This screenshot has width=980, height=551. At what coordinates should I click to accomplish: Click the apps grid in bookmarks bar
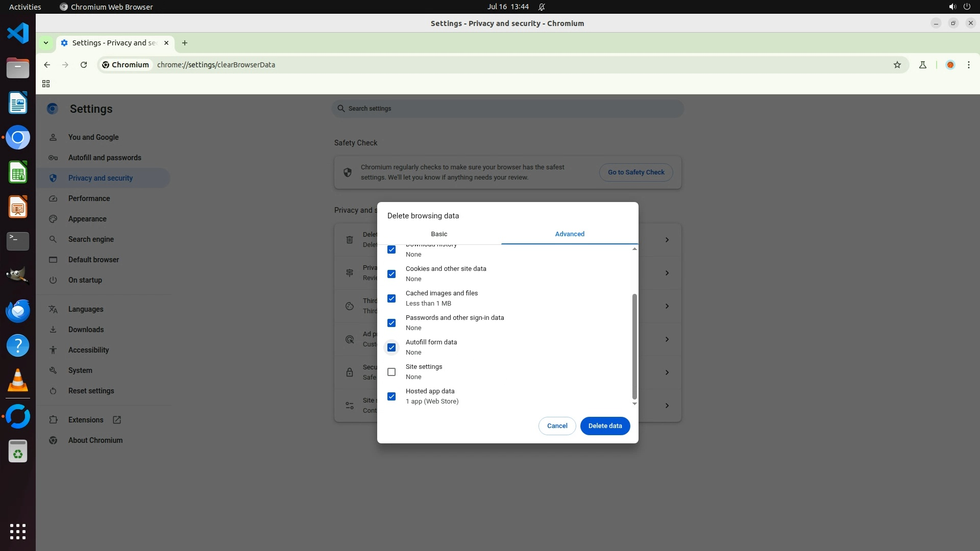pyautogui.click(x=46, y=84)
